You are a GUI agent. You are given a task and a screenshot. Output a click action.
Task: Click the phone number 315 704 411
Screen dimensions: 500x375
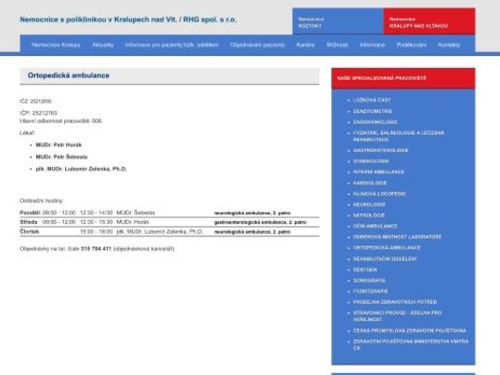pyautogui.click(x=96, y=249)
